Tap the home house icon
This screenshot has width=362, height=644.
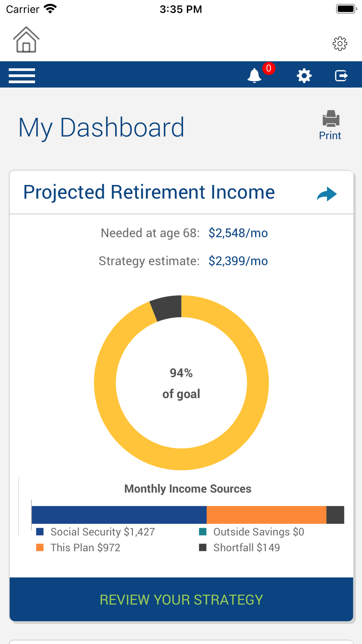(26, 39)
